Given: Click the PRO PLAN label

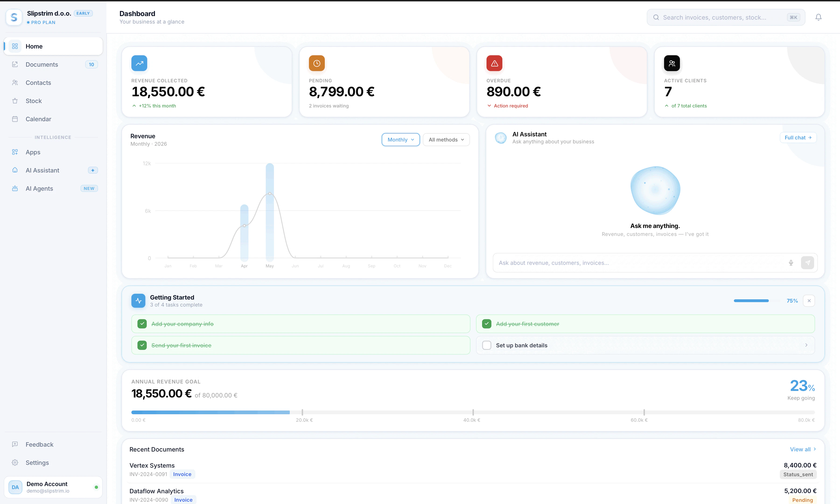Looking at the screenshot, I should coord(43,22).
